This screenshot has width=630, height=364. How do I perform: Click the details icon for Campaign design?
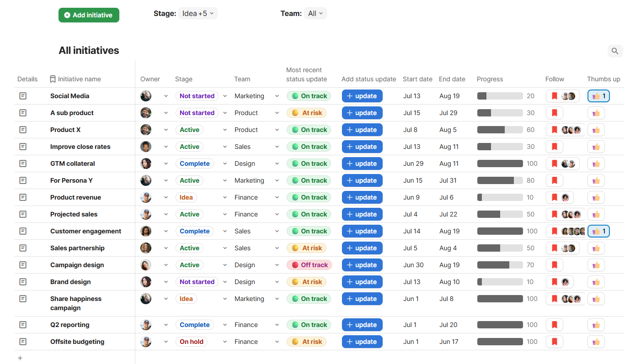coord(22,265)
